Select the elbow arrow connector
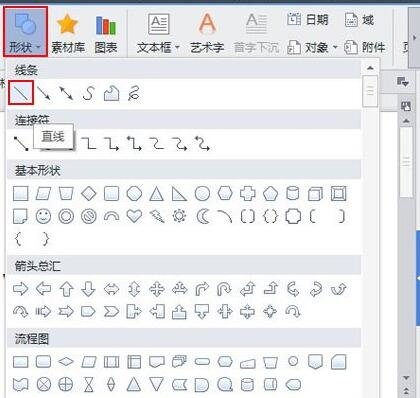The image size is (420, 398). [111, 144]
